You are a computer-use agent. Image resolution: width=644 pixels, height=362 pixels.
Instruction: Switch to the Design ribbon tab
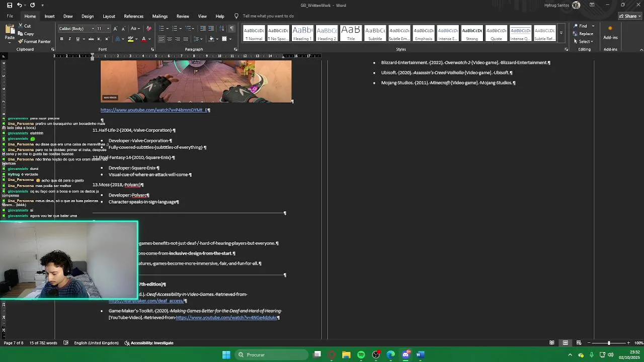click(x=88, y=16)
